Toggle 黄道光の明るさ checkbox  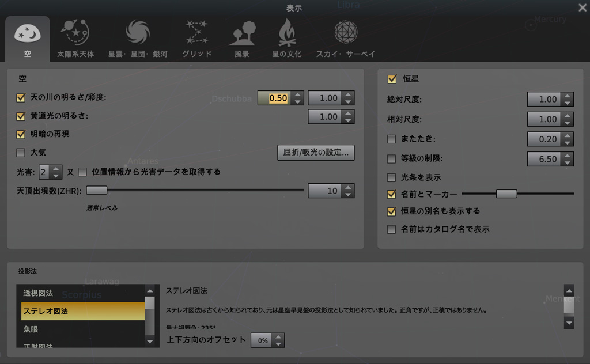coord(21,116)
